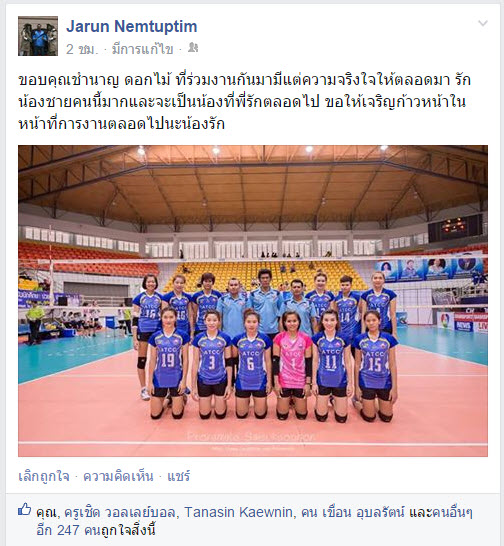504x546 pixels.
Task: Click player number 15 in the photo
Action: tap(375, 366)
